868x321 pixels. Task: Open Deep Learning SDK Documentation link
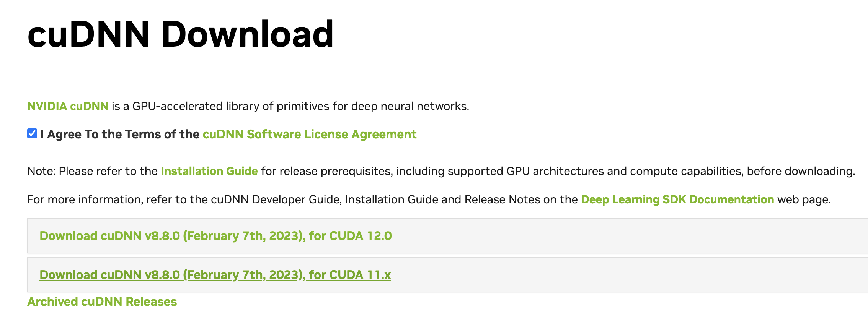(x=677, y=199)
